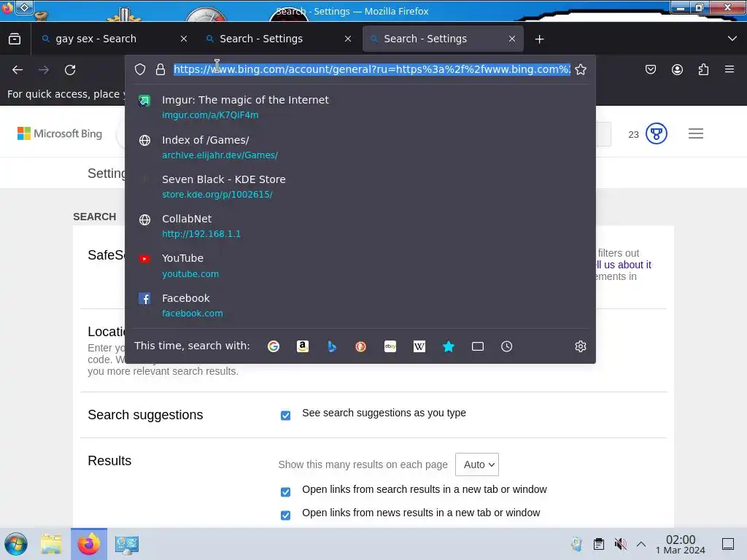Search this time with Amazon
747x560 pixels.
(x=303, y=346)
